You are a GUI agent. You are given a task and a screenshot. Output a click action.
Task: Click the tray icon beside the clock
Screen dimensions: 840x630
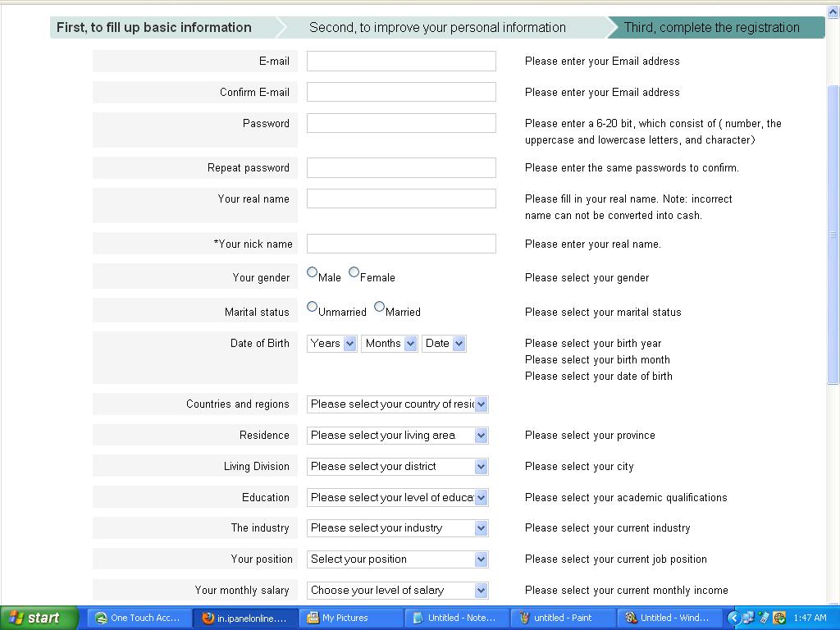coord(779,619)
